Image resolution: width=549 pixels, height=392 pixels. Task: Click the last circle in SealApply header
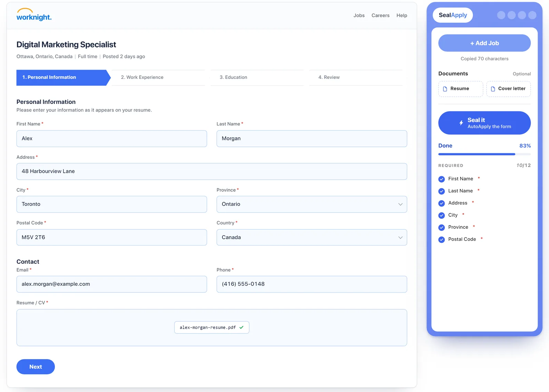click(x=532, y=15)
